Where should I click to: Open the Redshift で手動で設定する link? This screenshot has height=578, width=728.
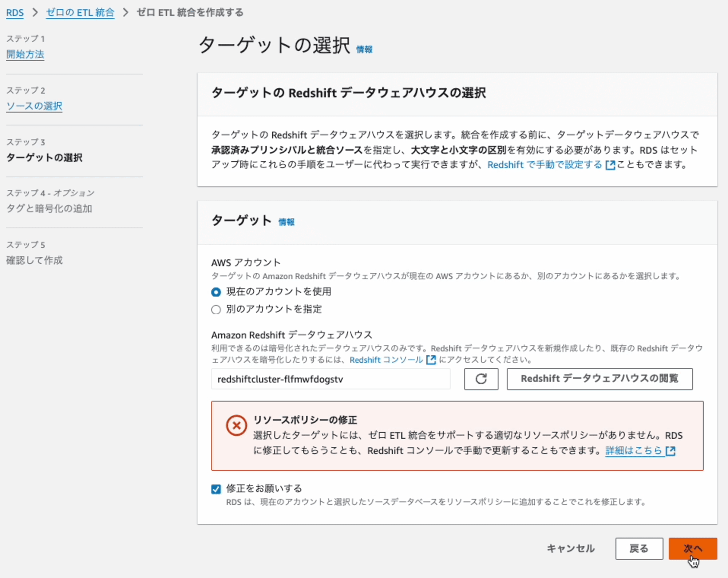(x=545, y=165)
